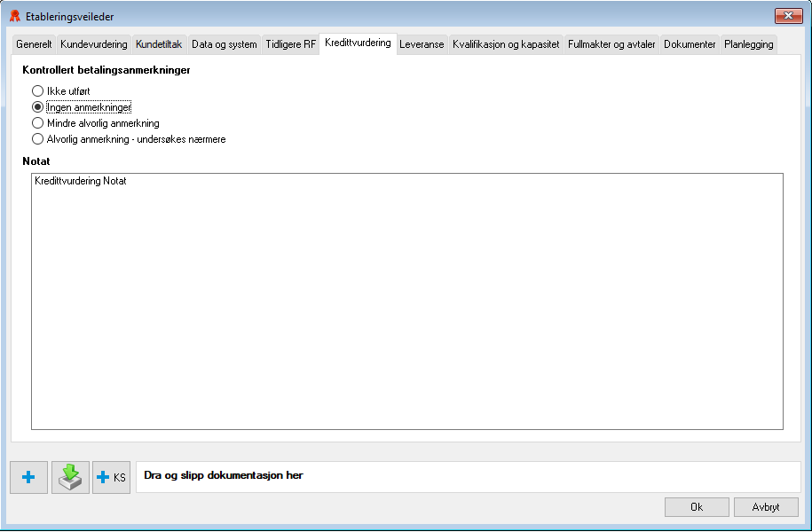Click the Etableringsveileder red ribbon app icon
This screenshot has height=532, width=812.
[15, 16]
